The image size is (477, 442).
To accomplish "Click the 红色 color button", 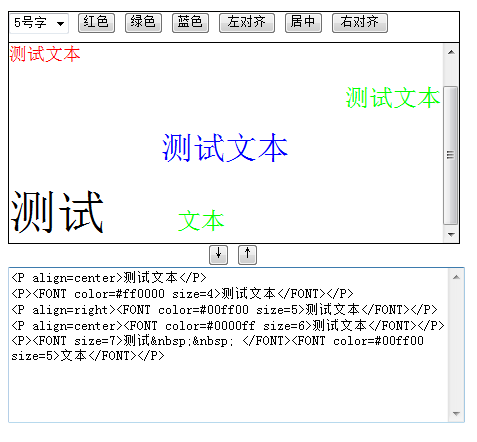I will 96,23.
